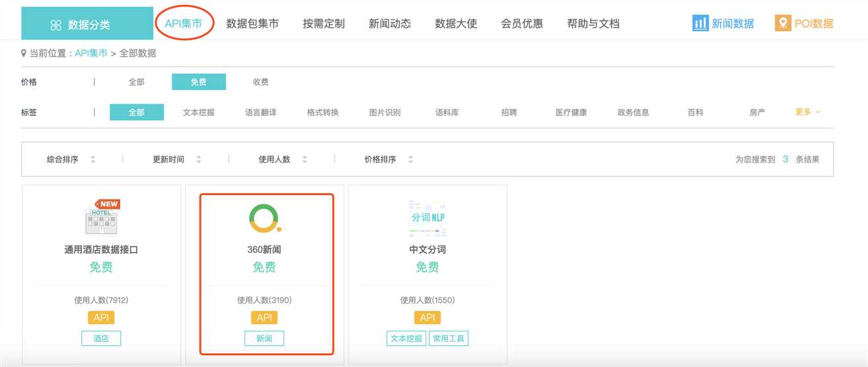Click the 新闻数据 bar chart icon
This screenshot has width=868, height=367.
tap(700, 23)
